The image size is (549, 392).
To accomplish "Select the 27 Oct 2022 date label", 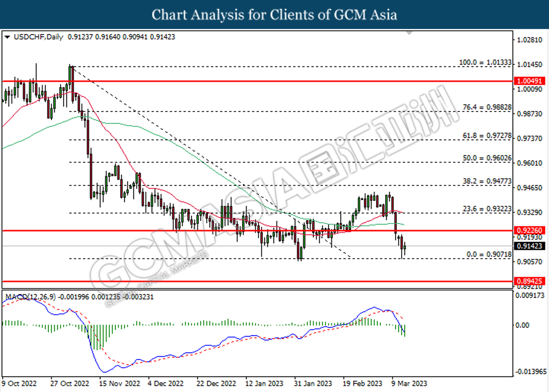I will (x=70, y=383).
